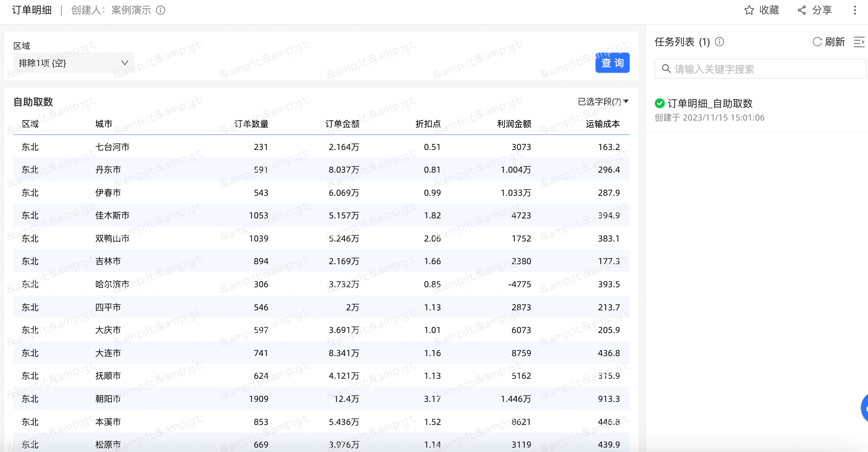The height and width of the screenshot is (452, 868).
Task: Open the 订单明细_自助取数 task entry
Action: point(710,103)
